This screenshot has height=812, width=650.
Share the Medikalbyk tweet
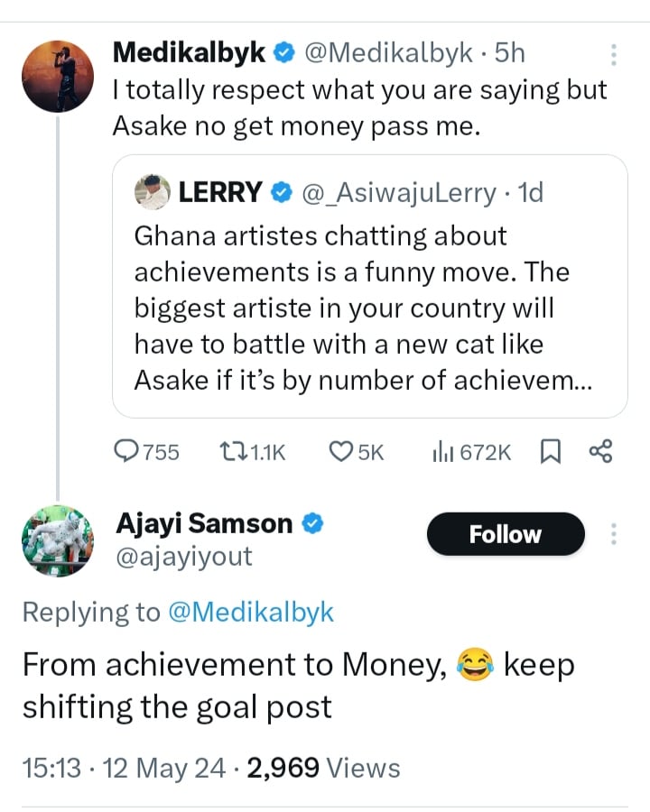(600, 451)
